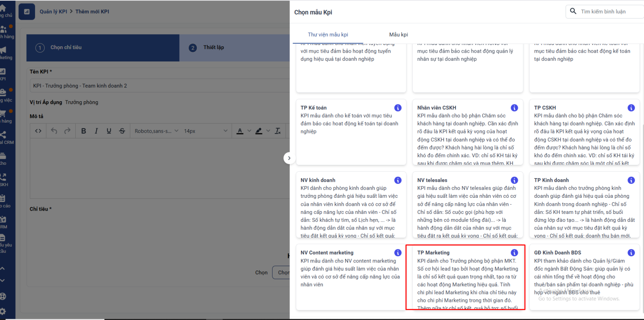Switch to the Mẫu kpi tab

click(398, 35)
